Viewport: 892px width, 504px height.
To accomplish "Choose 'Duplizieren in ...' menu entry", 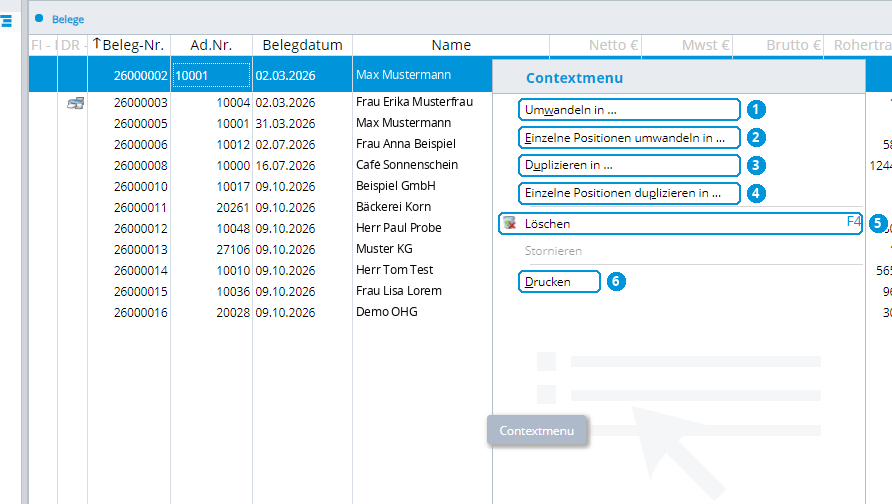I will click(x=629, y=166).
